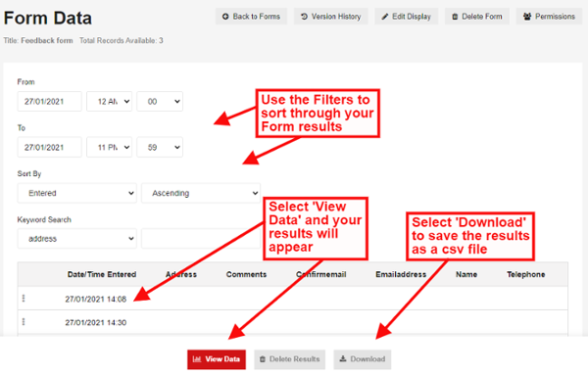This screenshot has width=588, height=374.
Task: Click the Delete Results trash icon
Action: [263, 359]
